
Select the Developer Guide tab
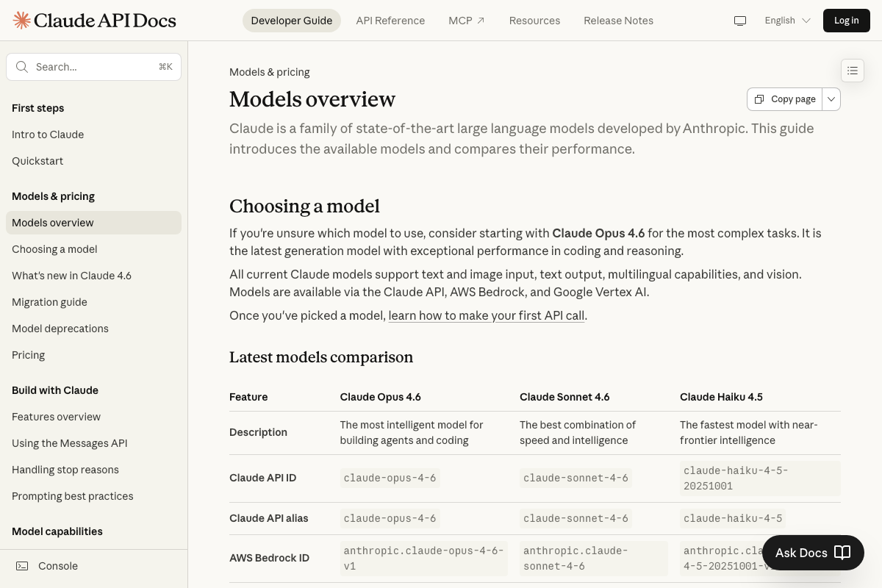click(x=292, y=21)
